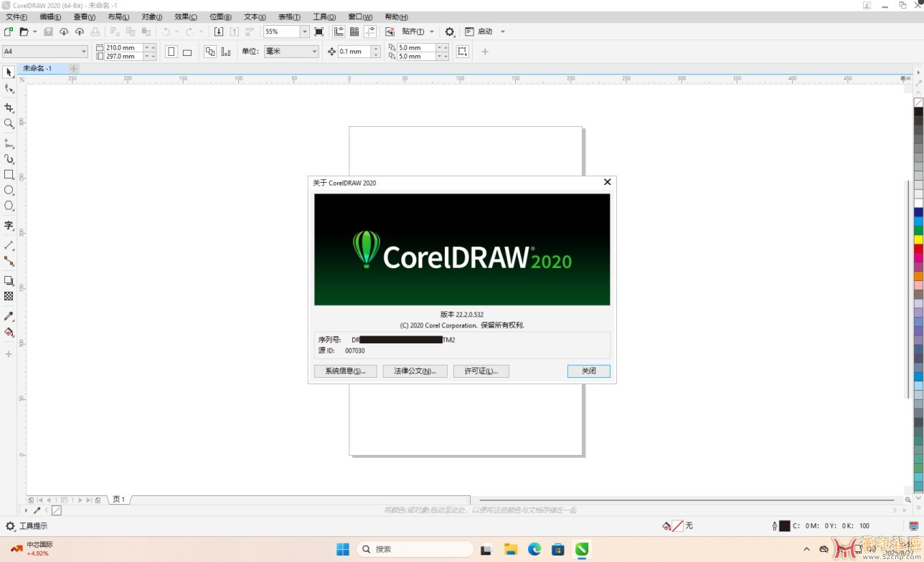Select the Crop tool
Viewport: 924px width, 562px height.
point(9,108)
